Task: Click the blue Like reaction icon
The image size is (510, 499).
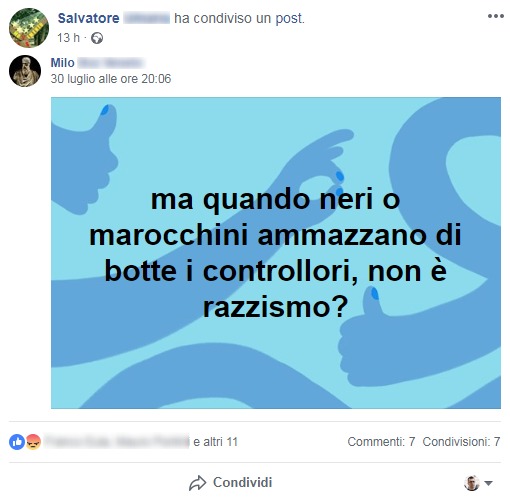Action: [x=17, y=442]
